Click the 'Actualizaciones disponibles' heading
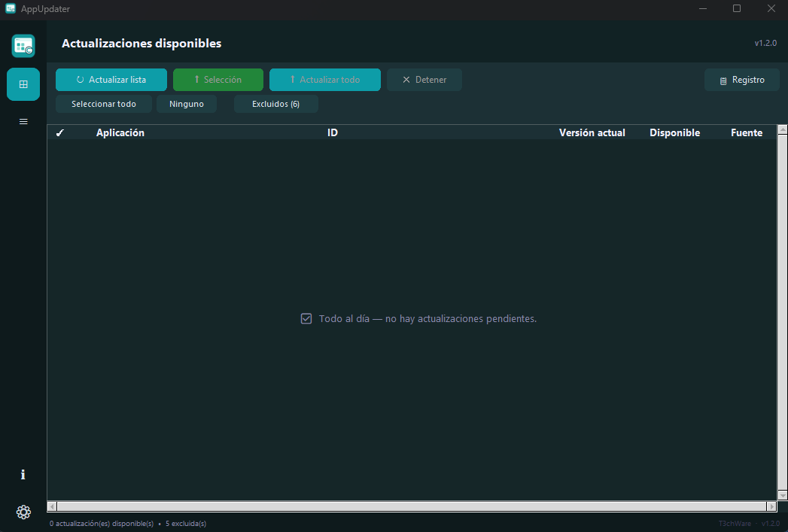788x532 pixels. pyautogui.click(x=141, y=43)
